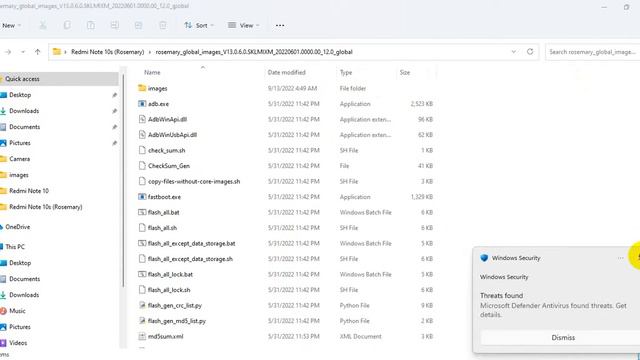Dismiss the Windows Security notification

(x=563, y=338)
